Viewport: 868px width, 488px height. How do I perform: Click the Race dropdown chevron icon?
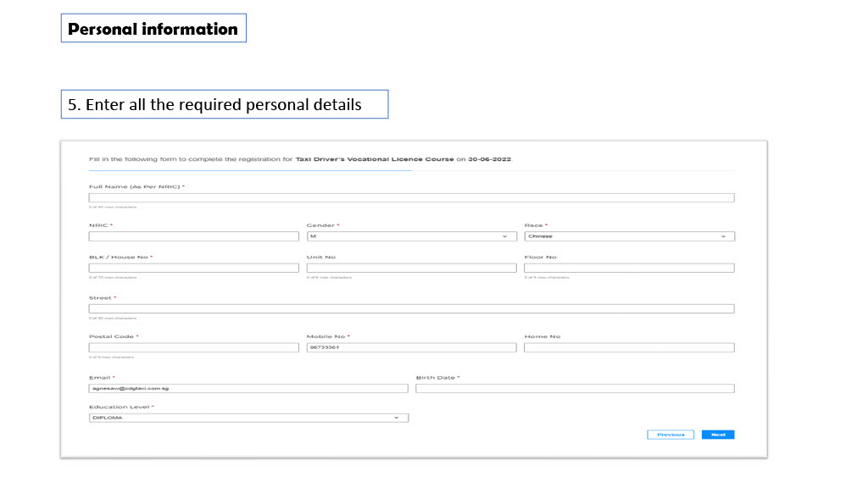723,236
